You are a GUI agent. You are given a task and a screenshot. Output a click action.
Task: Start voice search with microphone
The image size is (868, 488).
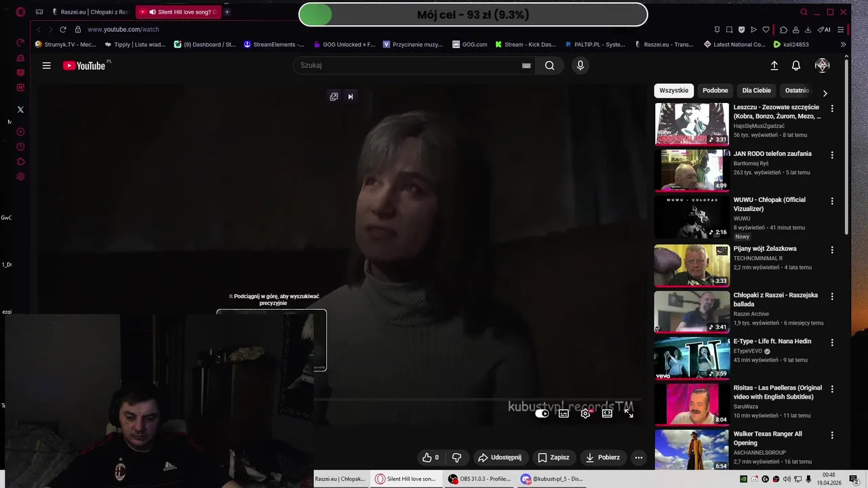point(580,66)
